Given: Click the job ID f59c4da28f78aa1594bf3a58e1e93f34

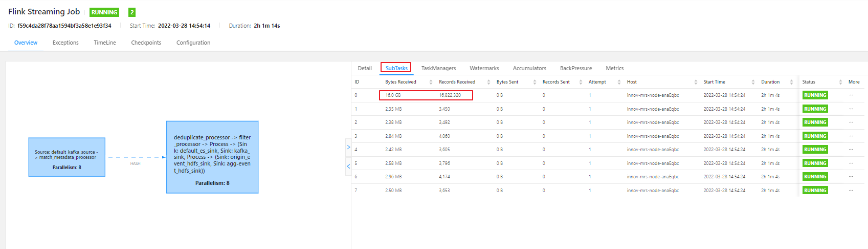Looking at the screenshot, I should click(x=64, y=26).
